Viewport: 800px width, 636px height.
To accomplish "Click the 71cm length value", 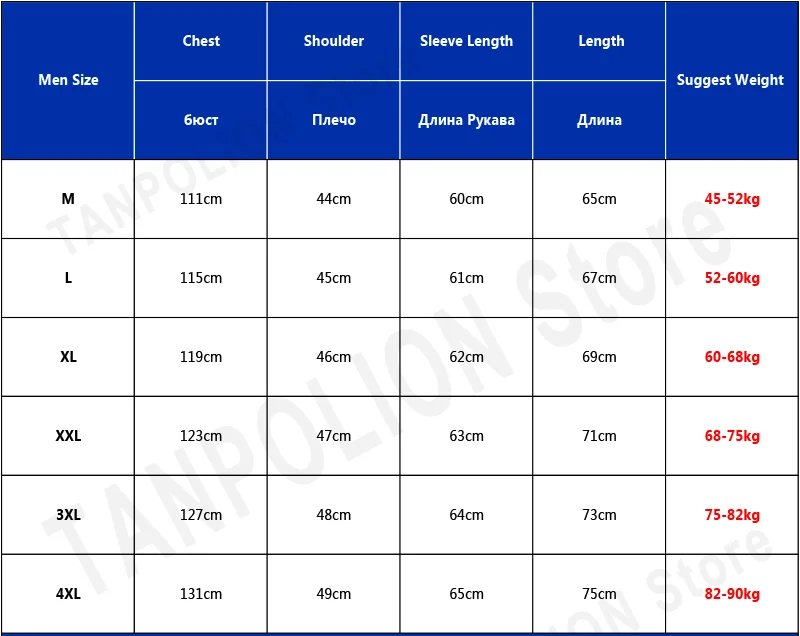I will (x=599, y=436).
